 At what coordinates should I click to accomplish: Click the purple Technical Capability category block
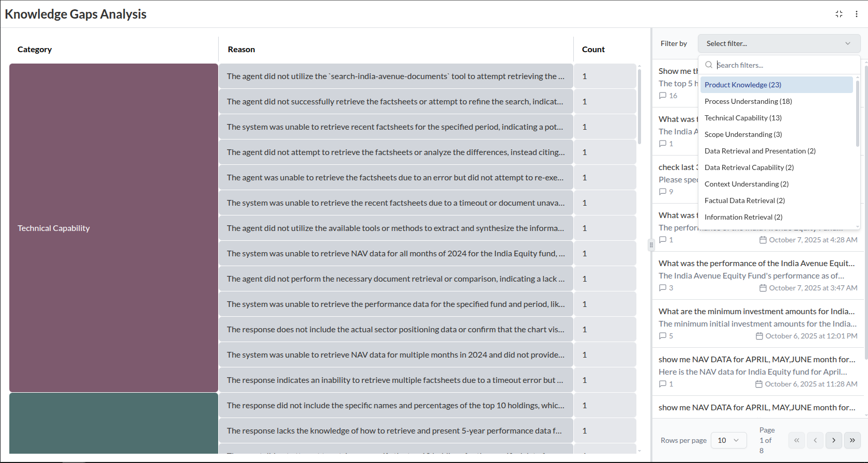click(114, 228)
